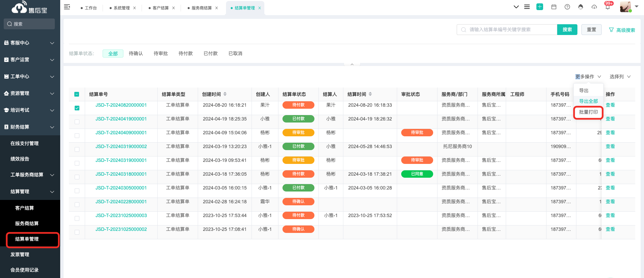Collapse 财务结算 sidebar menu
This screenshot has width=644, height=278.
(x=30, y=127)
